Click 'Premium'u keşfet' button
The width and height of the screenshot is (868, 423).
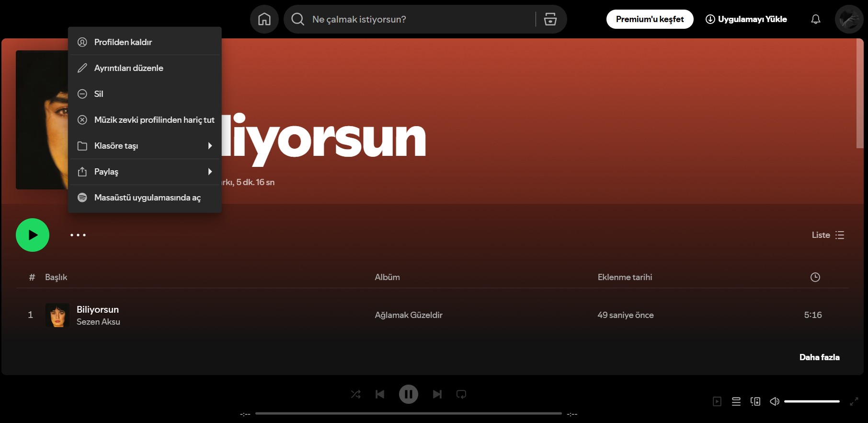point(650,19)
